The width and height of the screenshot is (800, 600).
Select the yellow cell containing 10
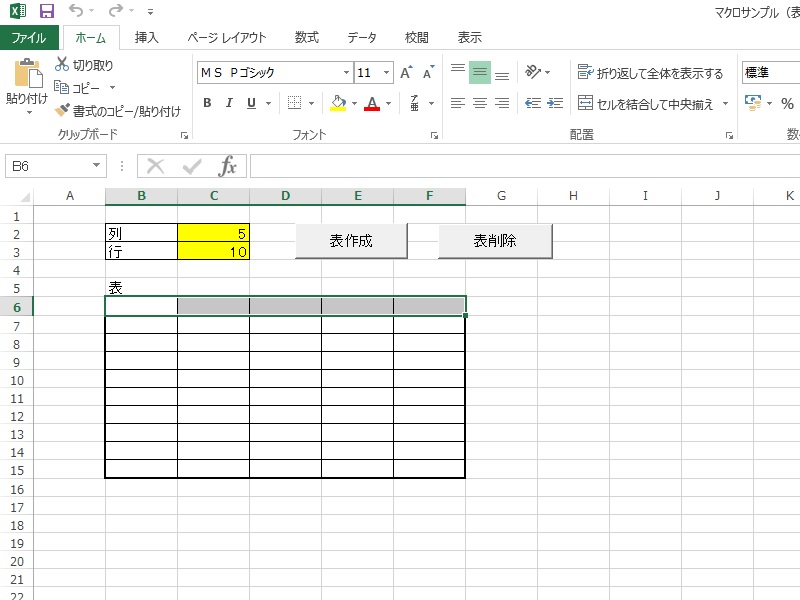click(x=213, y=252)
